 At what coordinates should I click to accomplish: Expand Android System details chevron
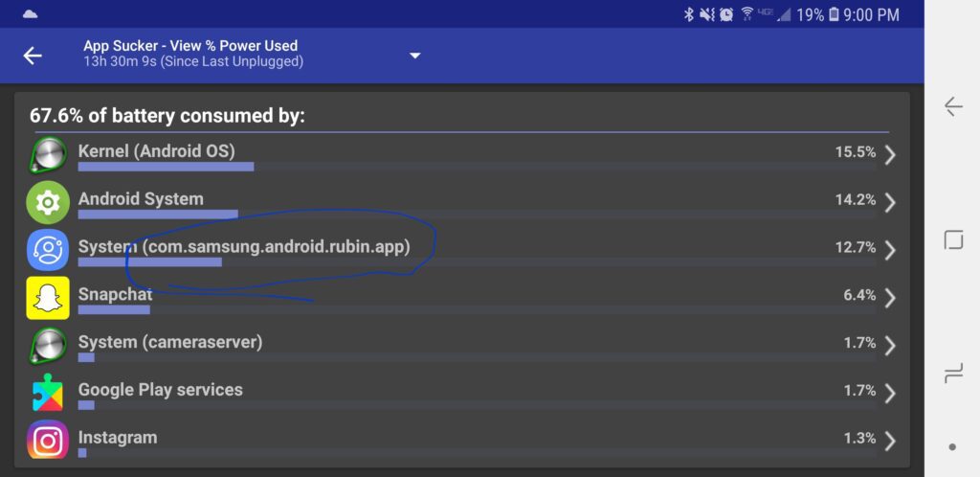point(890,202)
